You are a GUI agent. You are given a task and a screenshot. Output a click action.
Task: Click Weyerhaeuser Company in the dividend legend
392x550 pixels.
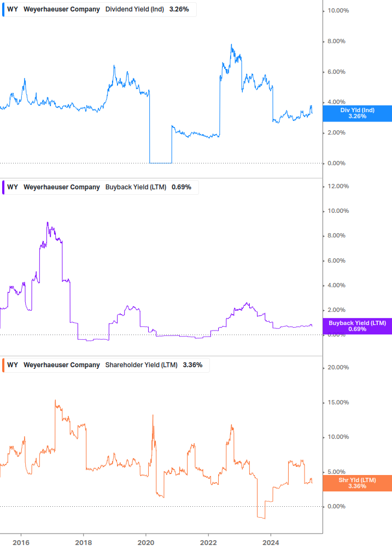point(62,9)
